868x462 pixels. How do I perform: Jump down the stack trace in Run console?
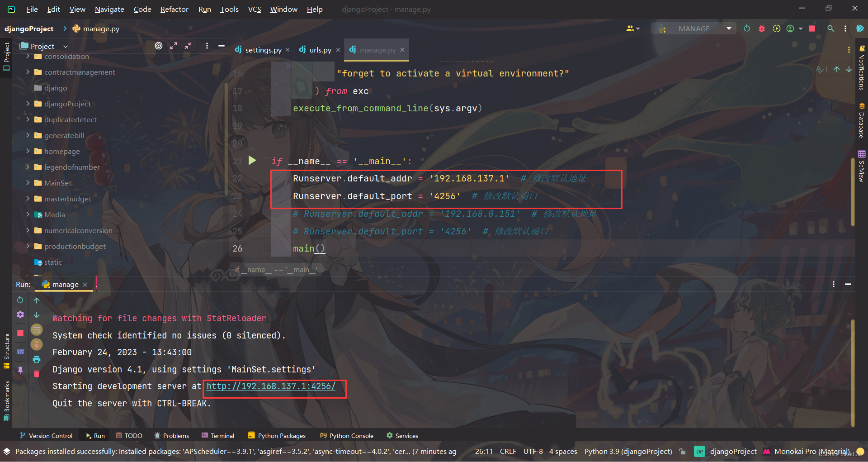[x=37, y=314]
